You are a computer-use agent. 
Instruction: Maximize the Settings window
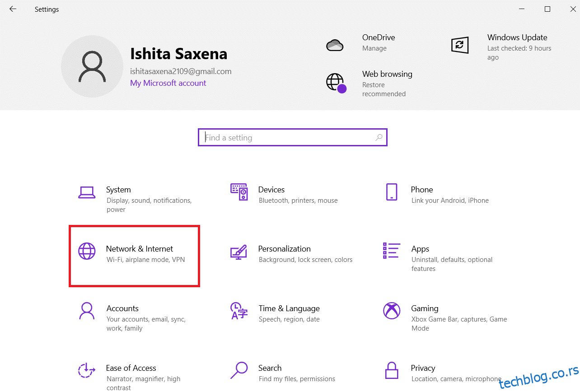tap(547, 9)
